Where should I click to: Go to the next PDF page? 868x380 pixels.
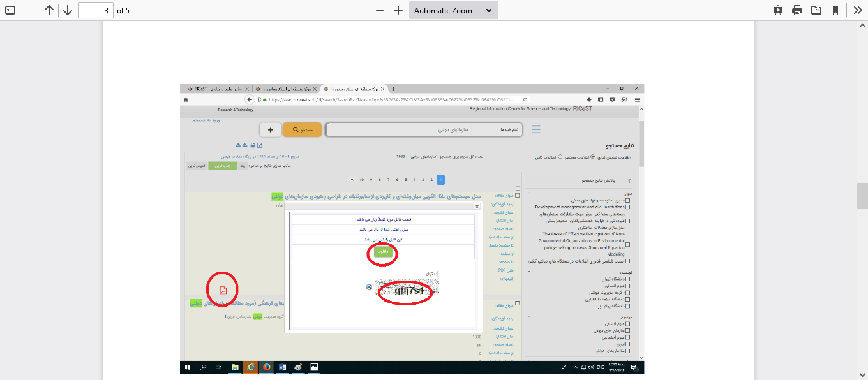67,10
